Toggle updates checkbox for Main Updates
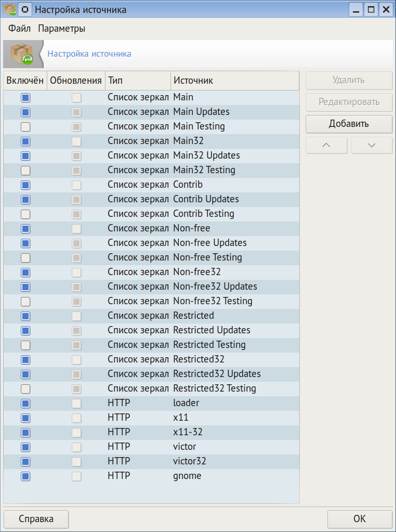This screenshot has width=396, height=532. tap(76, 112)
